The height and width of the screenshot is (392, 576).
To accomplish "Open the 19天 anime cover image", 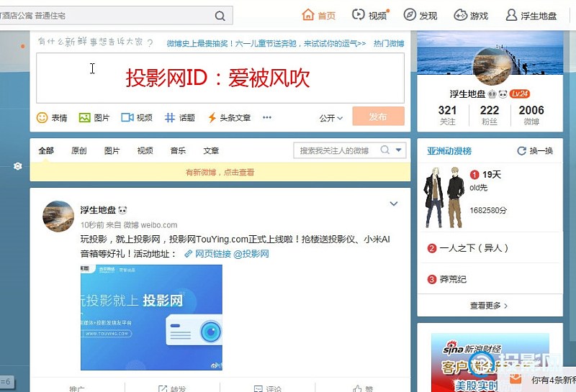I will 444,198.
